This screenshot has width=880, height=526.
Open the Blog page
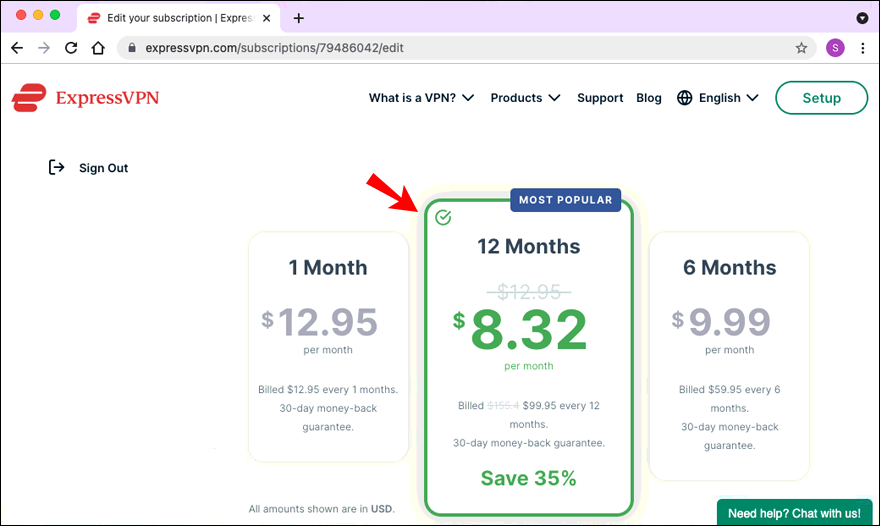(x=649, y=98)
